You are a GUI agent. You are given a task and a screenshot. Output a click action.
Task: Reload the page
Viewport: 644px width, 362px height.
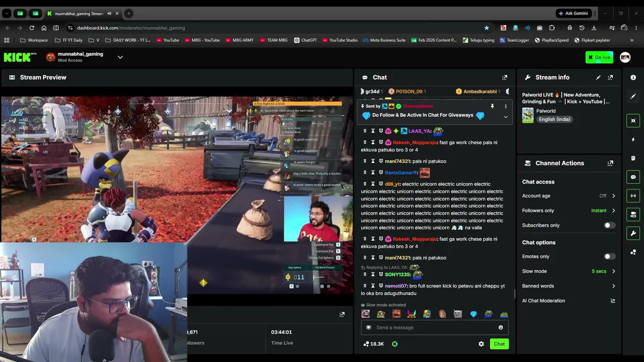coord(32,28)
